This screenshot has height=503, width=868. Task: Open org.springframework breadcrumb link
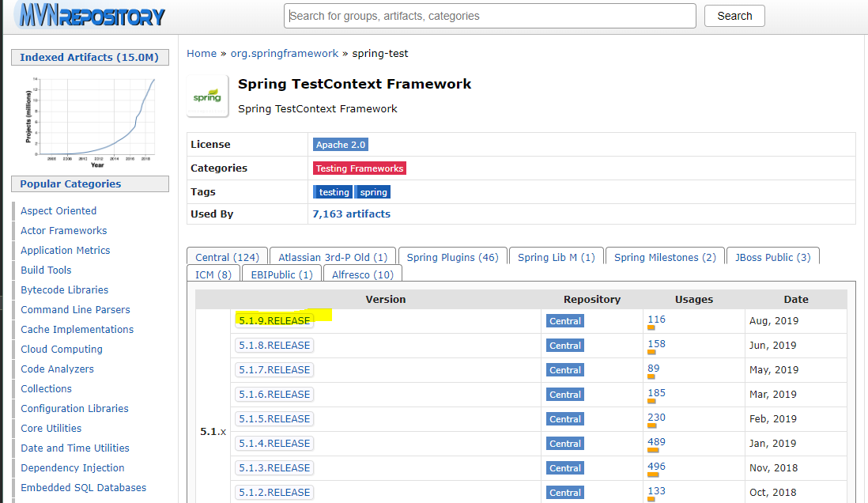(285, 53)
